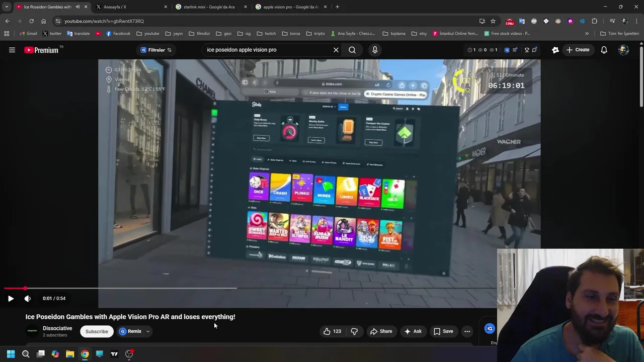The image size is (644, 362).
Task: Open the Facebook bookmark
Action: (x=118, y=34)
